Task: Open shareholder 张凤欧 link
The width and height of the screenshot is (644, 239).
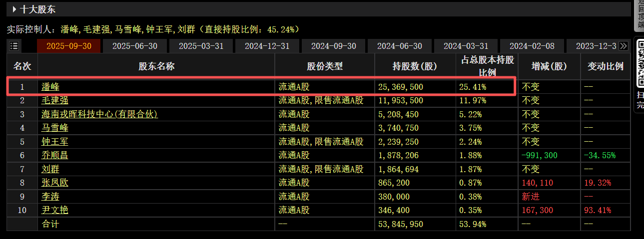Action: coord(55,183)
